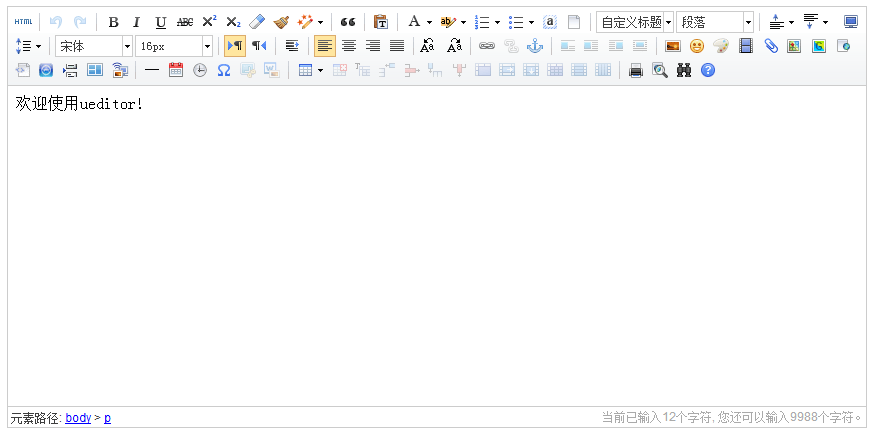Print the document

(636, 70)
